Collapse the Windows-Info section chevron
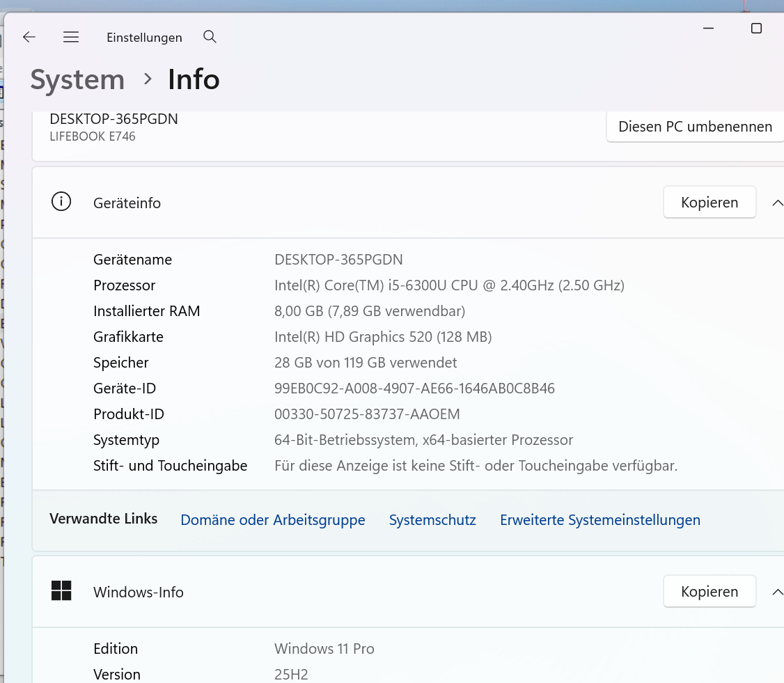Screen dimensions: 784x683 (x=778, y=592)
